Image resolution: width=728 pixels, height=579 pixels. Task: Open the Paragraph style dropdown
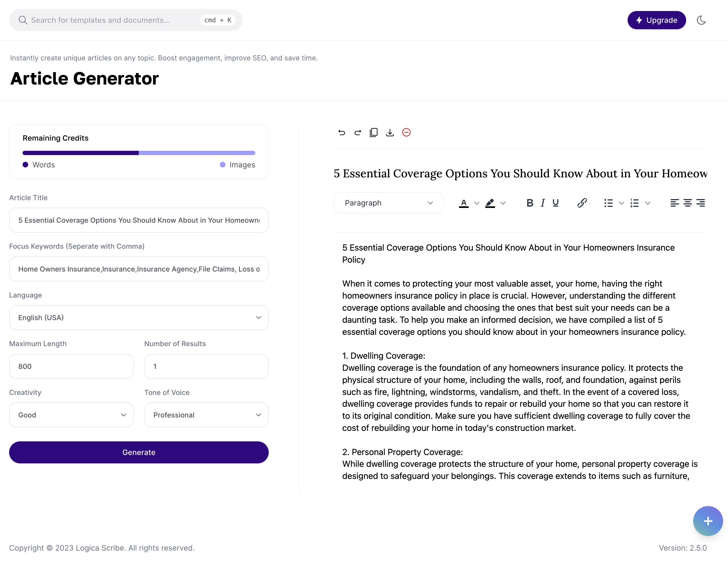click(x=388, y=203)
